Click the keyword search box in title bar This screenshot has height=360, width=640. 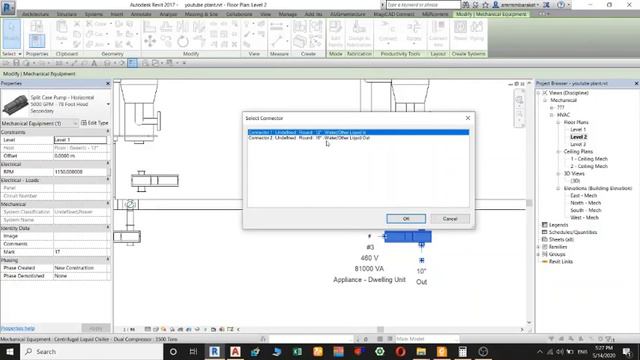423,5
